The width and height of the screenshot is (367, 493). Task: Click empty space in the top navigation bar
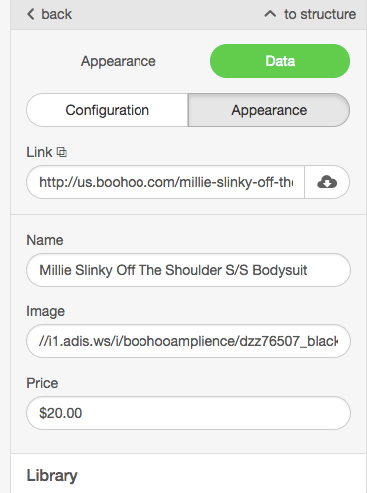[x=167, y=14]
